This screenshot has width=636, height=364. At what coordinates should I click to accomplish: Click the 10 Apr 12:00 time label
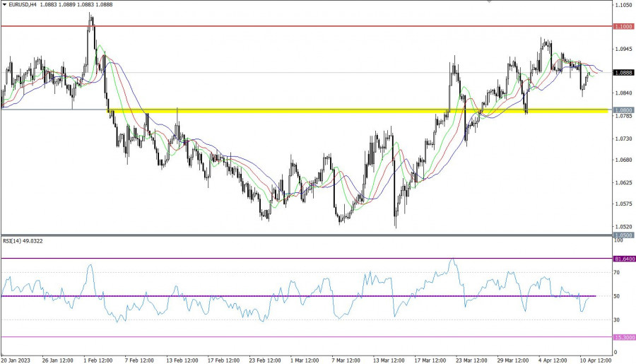click(x=595, y=358)
